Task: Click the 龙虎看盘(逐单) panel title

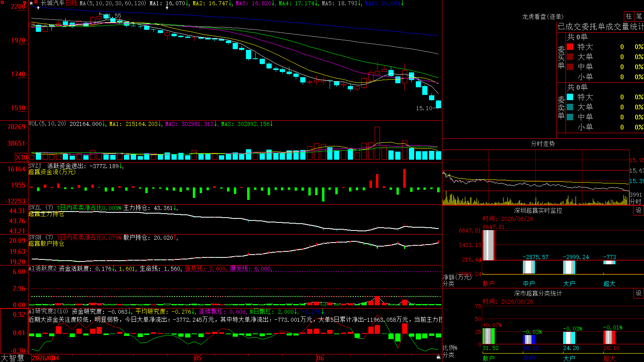Action: coord(543,16)
